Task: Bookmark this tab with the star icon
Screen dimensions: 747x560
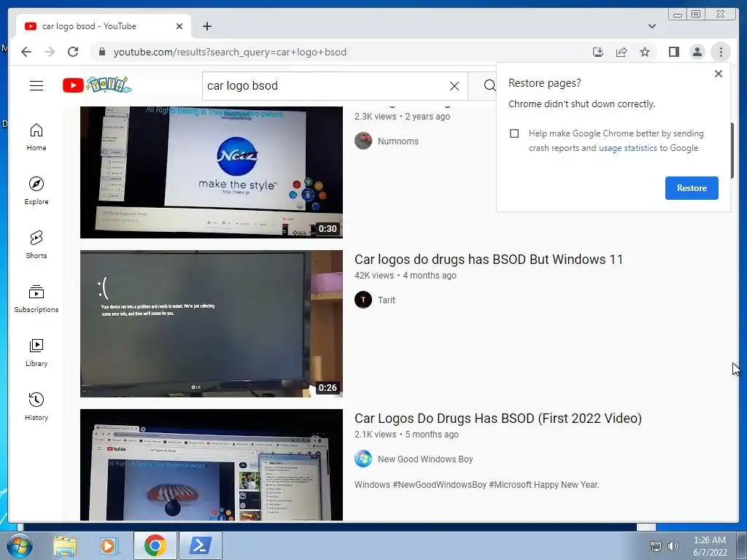Action: (645, 52)
